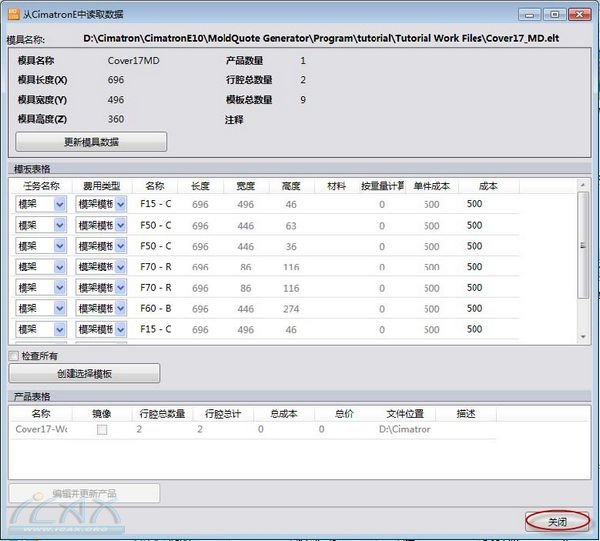Viewport: 600px width, 541px height.
Task: Close the dialog with the 关闭 button
Action: pos(557,521)
